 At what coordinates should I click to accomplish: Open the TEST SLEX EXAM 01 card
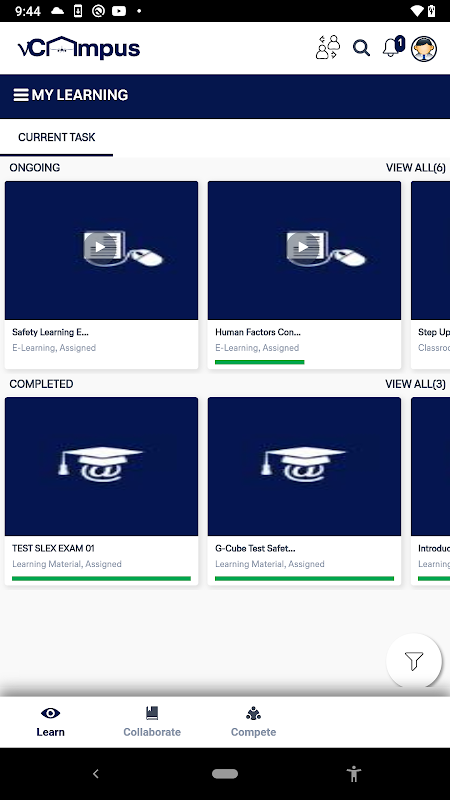coord(102,491)
